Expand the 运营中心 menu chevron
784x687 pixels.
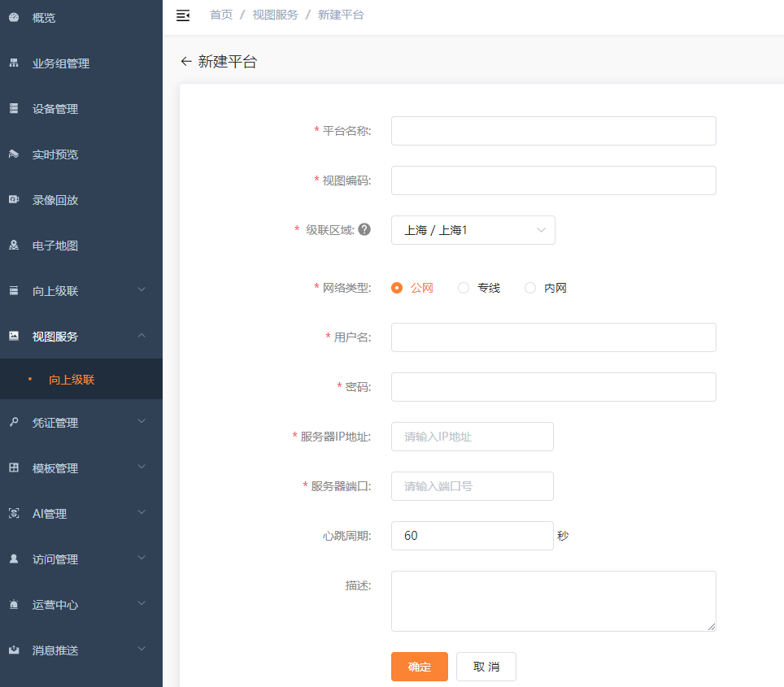click(142, 603)
